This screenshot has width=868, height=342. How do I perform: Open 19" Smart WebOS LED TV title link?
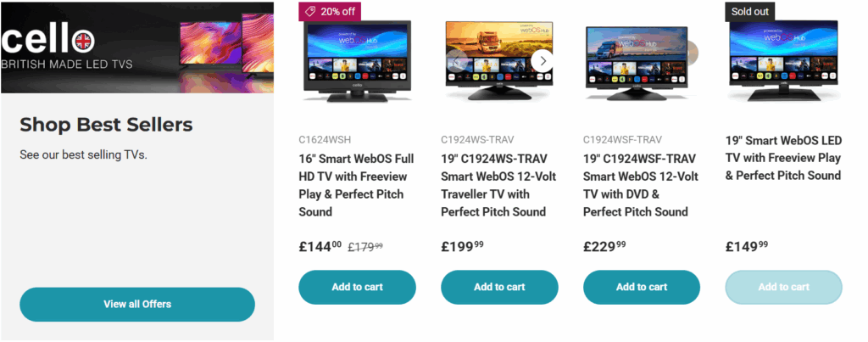[784, 158]
